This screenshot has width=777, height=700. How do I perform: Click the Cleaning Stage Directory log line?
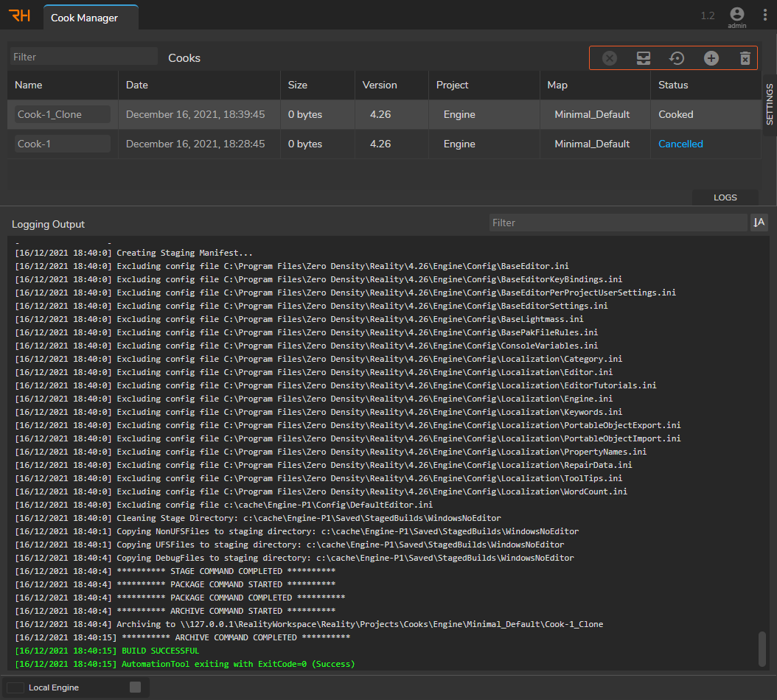[258, 518]
